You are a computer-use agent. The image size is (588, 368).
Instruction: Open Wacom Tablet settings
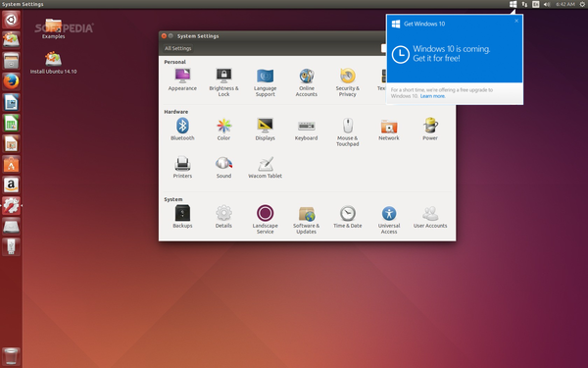tap(266, 168)
